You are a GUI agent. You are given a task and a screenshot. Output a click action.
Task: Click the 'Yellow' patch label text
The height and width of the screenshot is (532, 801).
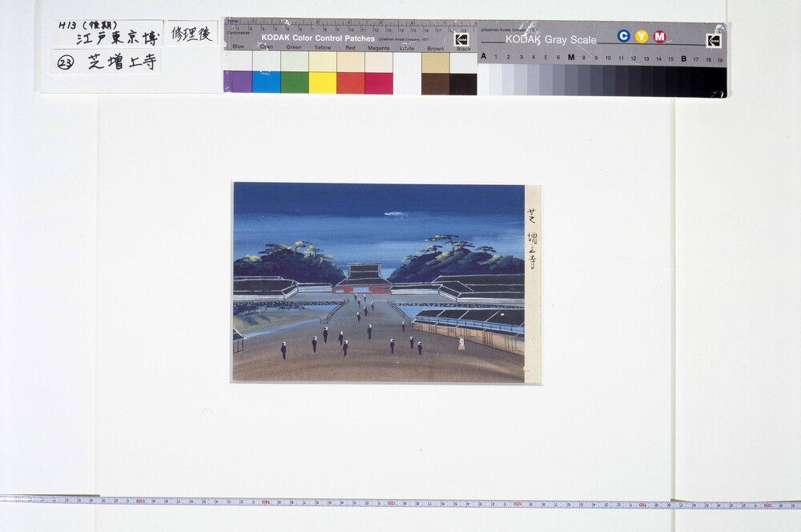[322, 47]
